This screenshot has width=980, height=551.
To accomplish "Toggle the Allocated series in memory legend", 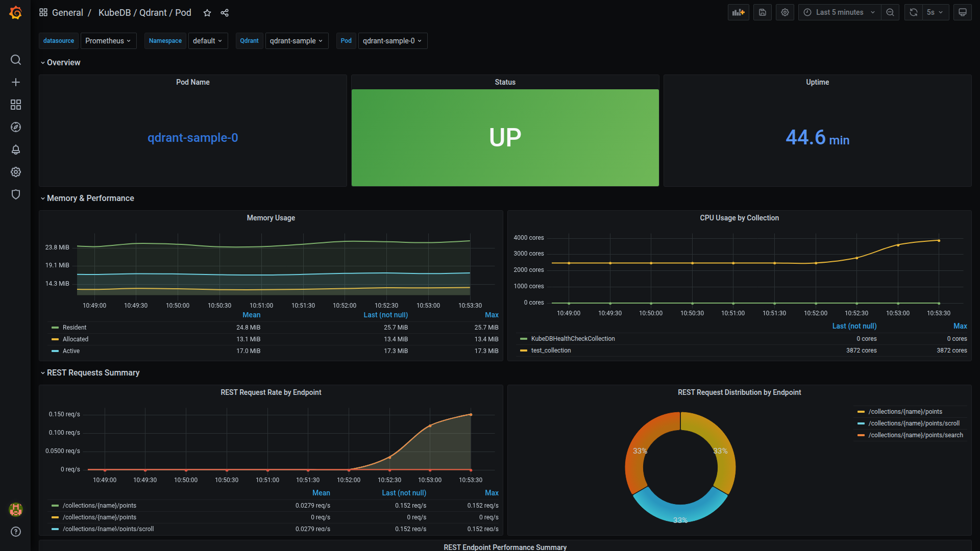I will [76, 339].
